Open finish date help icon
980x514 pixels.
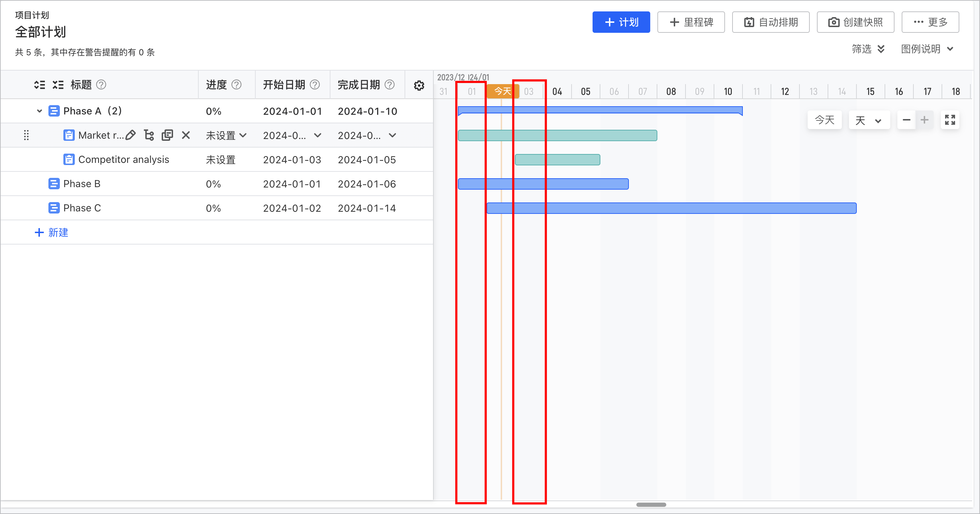pos(390,84)
